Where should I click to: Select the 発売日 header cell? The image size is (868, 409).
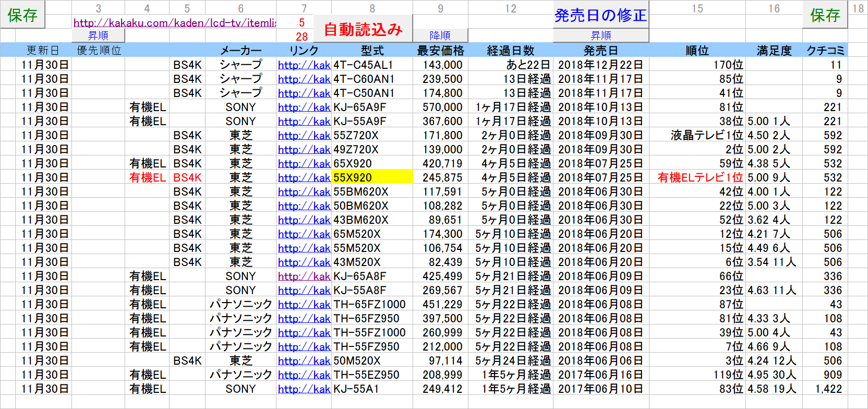click(601, 50)
